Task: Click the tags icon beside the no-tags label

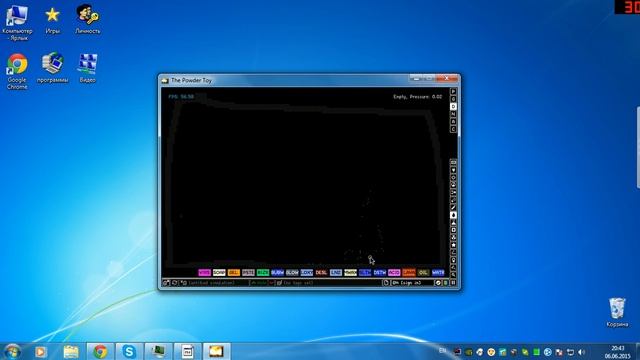Action: click(280, 282)
